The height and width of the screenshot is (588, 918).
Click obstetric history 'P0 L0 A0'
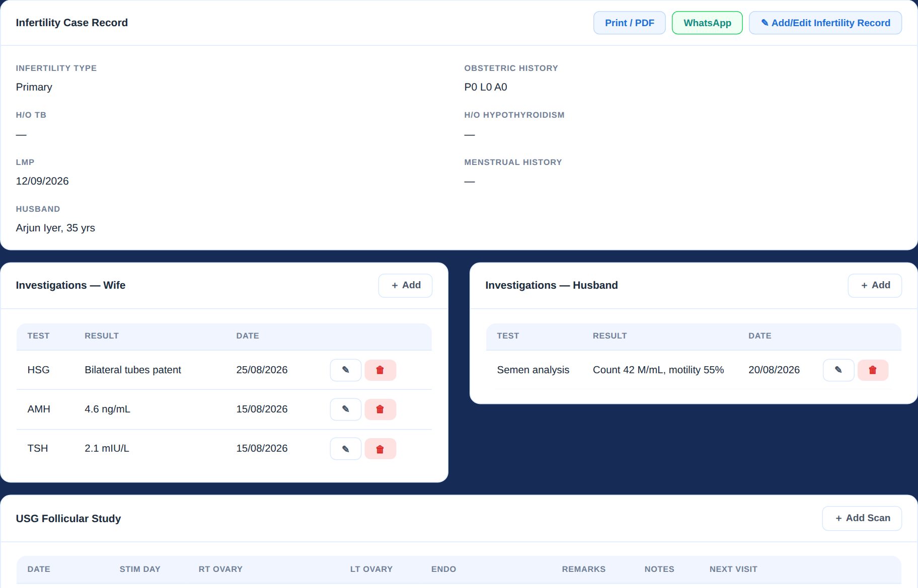coord(486,87)
